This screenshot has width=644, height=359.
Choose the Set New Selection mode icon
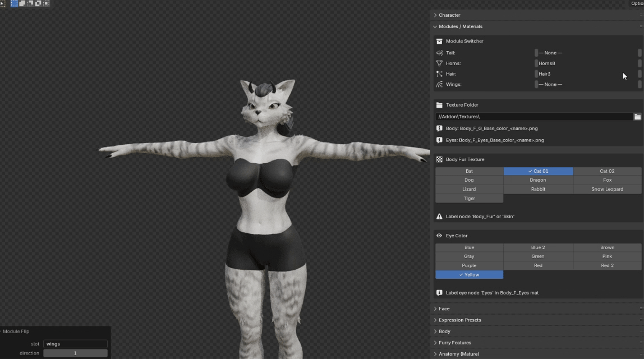point(14,3)
